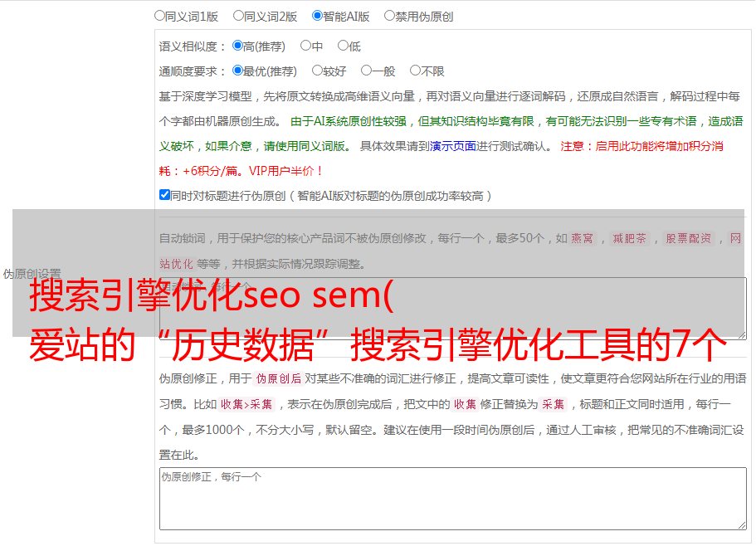The image size is (756, 546).
Task: Select the 同义词1版 radio option
Action: [x=159, y=16]
